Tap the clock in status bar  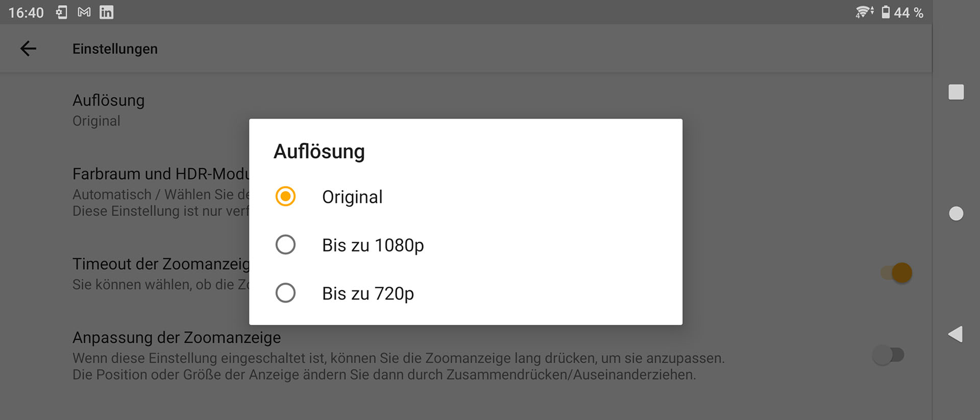(26, 13)
